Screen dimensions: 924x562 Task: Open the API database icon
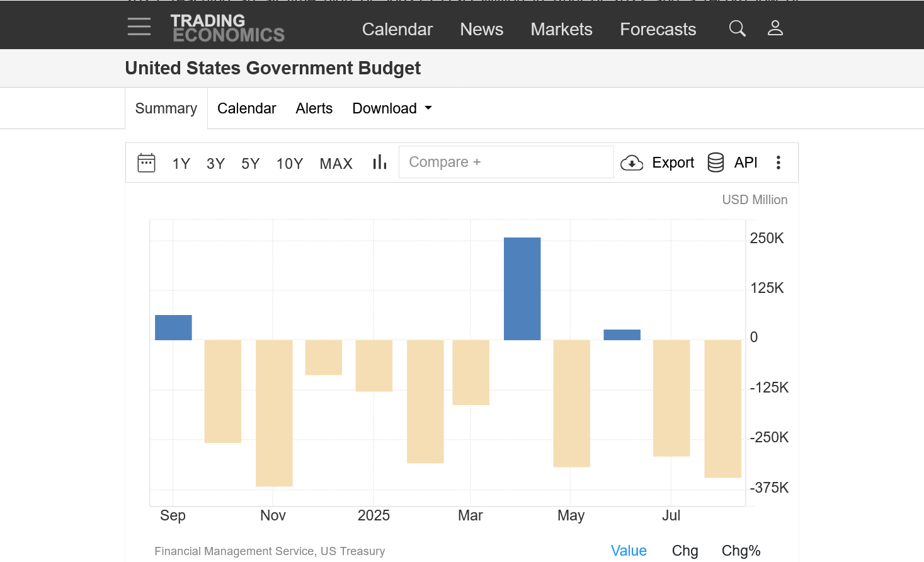716,163
